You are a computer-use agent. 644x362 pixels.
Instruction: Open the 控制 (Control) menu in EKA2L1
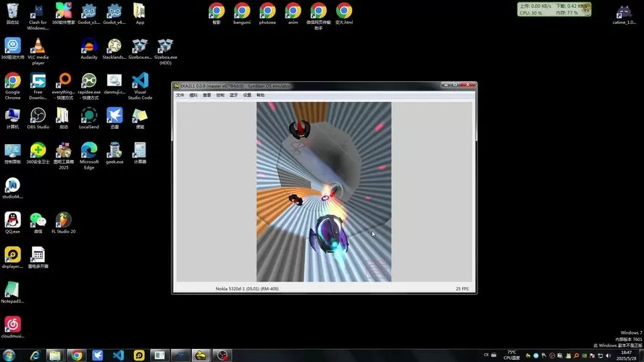coord(220,96)
